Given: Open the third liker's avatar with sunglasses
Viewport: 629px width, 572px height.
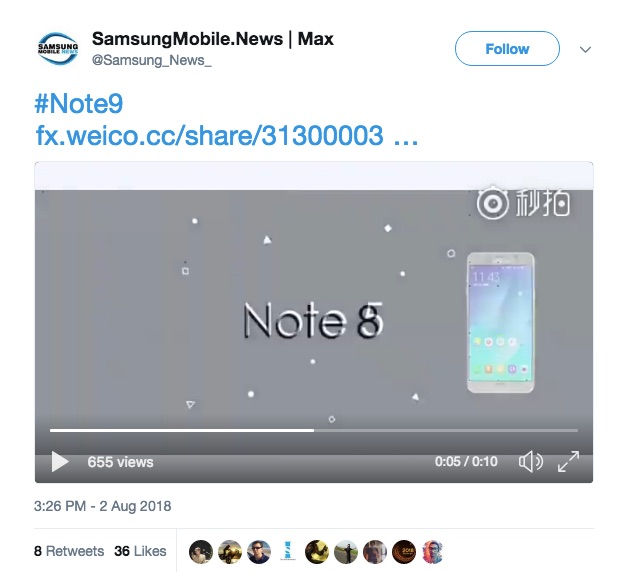Looking at the screenshot, I should pos(259,552).
